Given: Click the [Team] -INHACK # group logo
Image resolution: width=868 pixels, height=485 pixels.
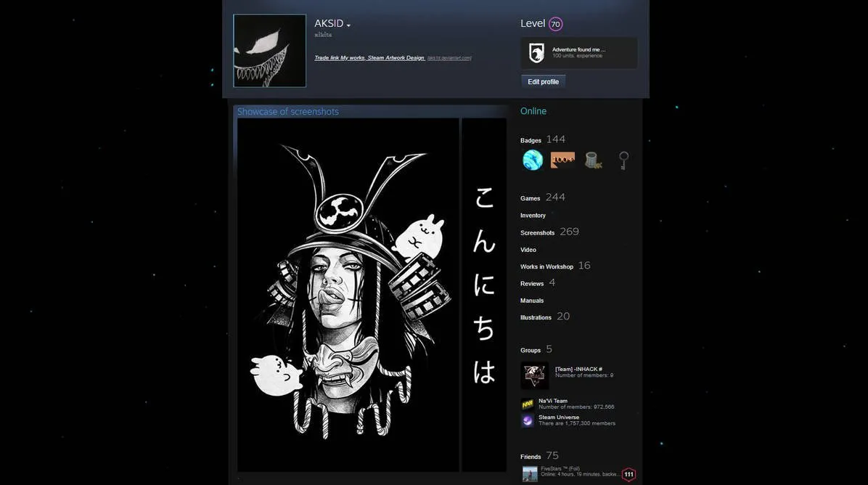Looking at the screenshot, I should tap(534, 376).
